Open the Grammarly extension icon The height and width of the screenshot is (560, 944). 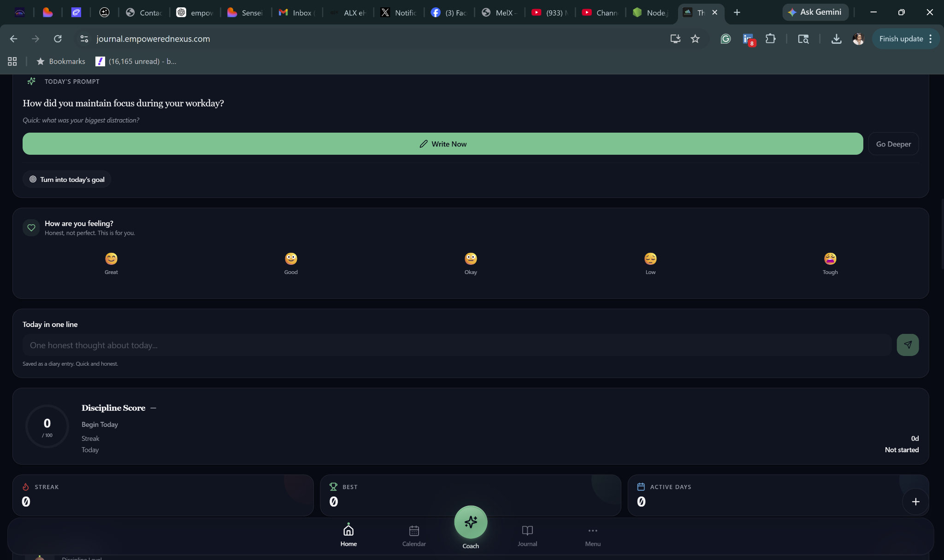coord(726,39)
